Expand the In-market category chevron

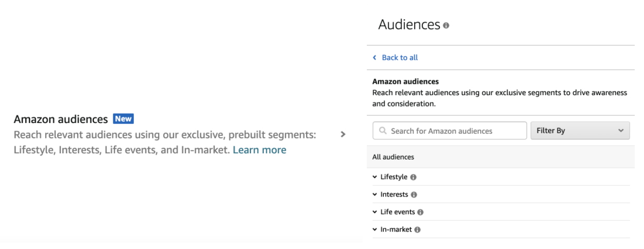pos(375,230)
